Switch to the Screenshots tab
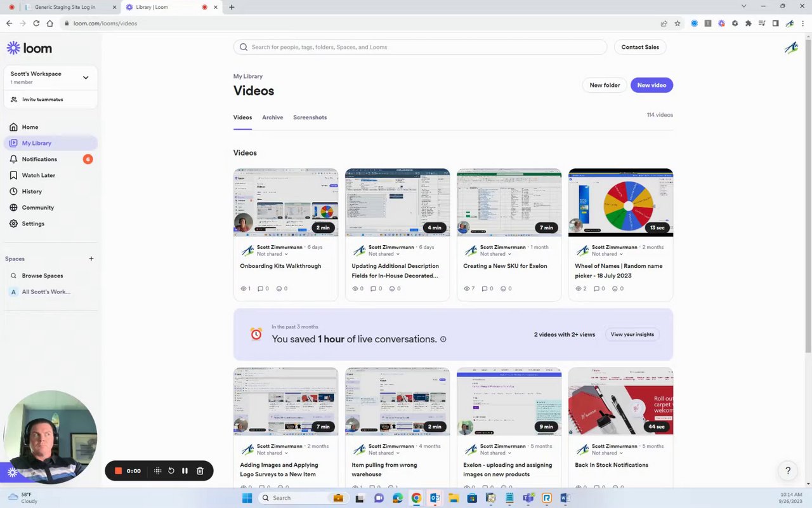This screenshot has height=508, width=812. [310, 117]
